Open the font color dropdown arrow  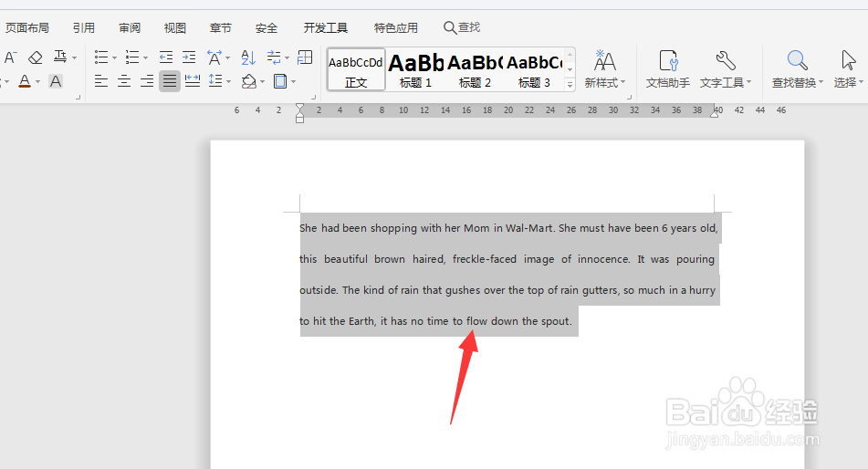(37, 82)
